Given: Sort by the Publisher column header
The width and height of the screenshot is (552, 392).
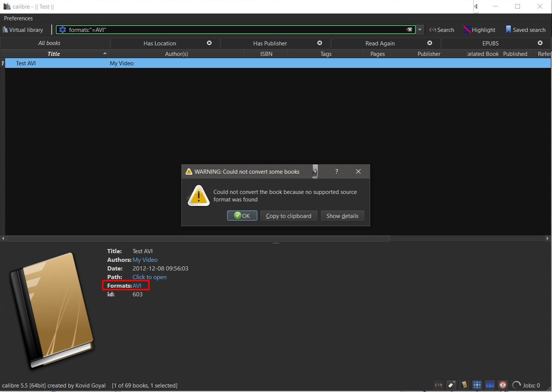Looking at the screenshot, I should (x=429, y=54).
